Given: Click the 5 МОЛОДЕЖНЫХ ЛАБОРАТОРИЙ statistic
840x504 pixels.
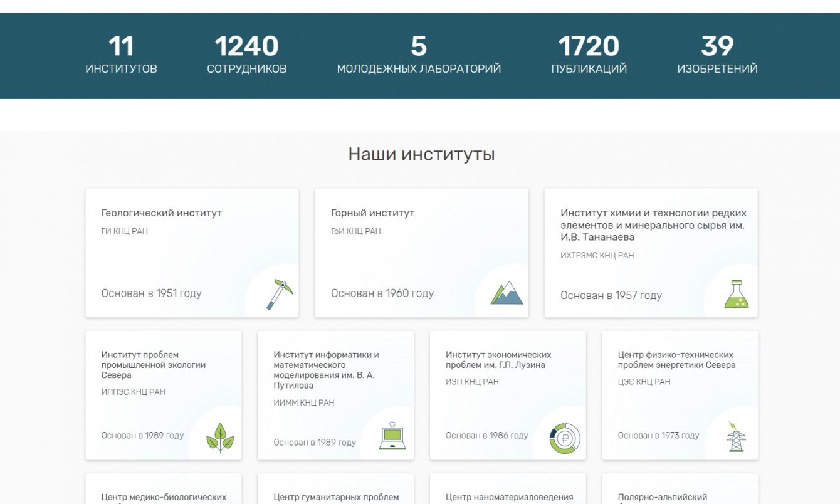Looking at the screenshot, I should pyautogui.click(x=419, y=55).
